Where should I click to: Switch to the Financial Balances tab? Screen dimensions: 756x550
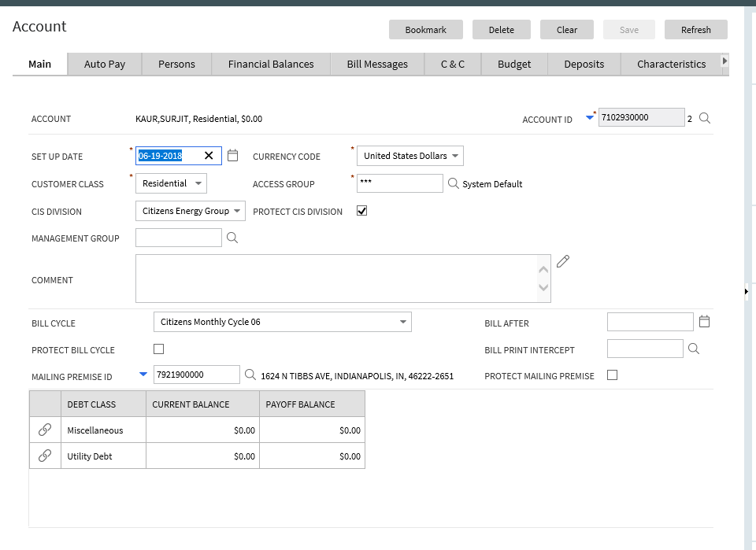271,65
